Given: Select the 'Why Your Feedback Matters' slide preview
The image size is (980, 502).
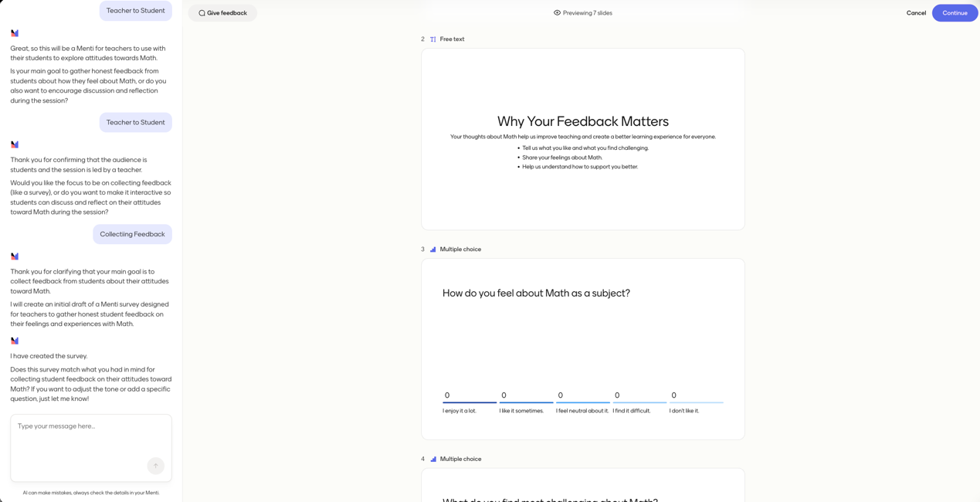Looking at the screenshot, I should pos(583,139).
